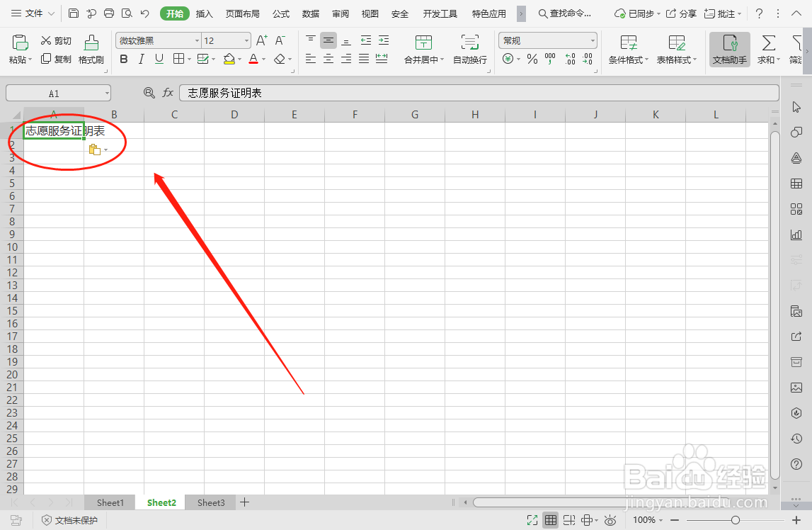
Task: Enable Wrap Text (自动换行)
Action: (469, 50)
